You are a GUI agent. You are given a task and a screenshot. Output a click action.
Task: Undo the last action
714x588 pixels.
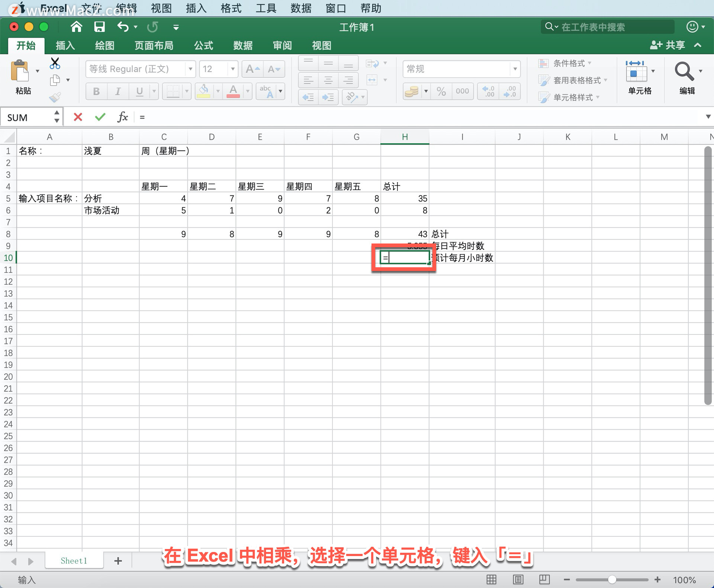123,27
